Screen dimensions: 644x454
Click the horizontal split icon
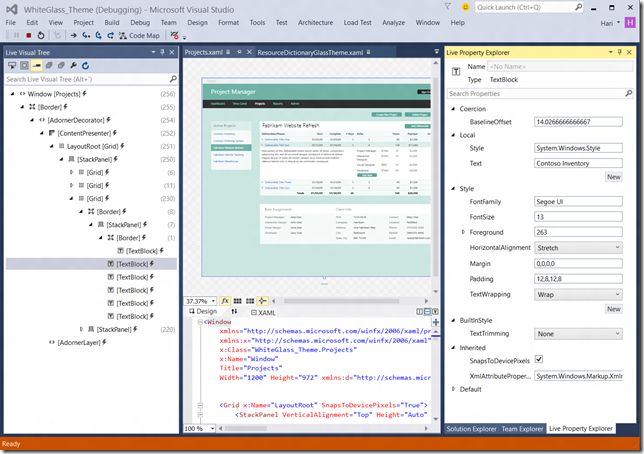point(427,312)
